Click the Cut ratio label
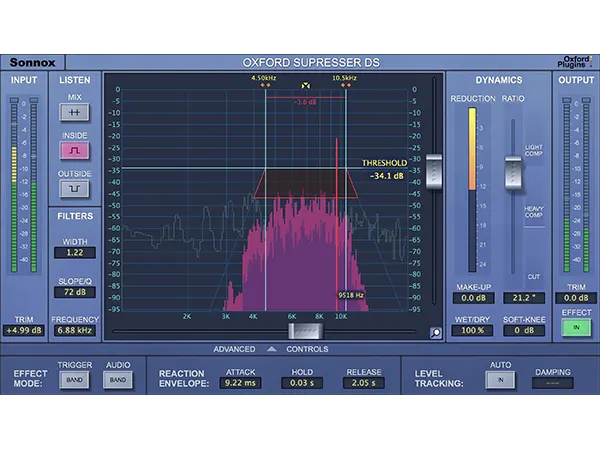 click(x=533, y=277)
